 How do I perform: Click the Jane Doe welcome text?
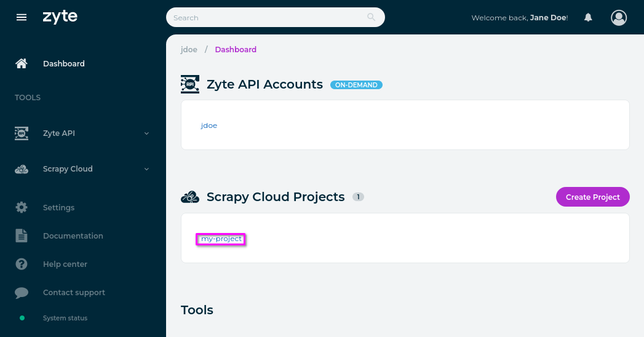point(520,18)
